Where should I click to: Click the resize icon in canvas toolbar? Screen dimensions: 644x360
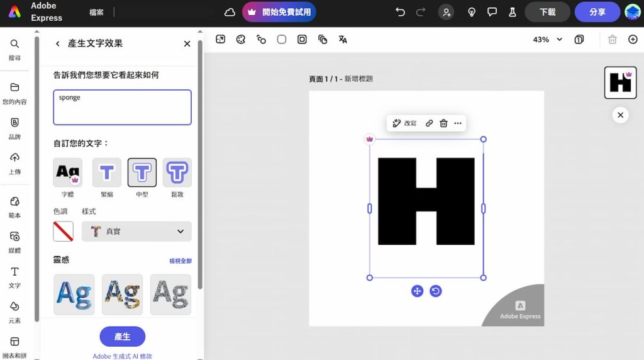[x=221, y=40]
